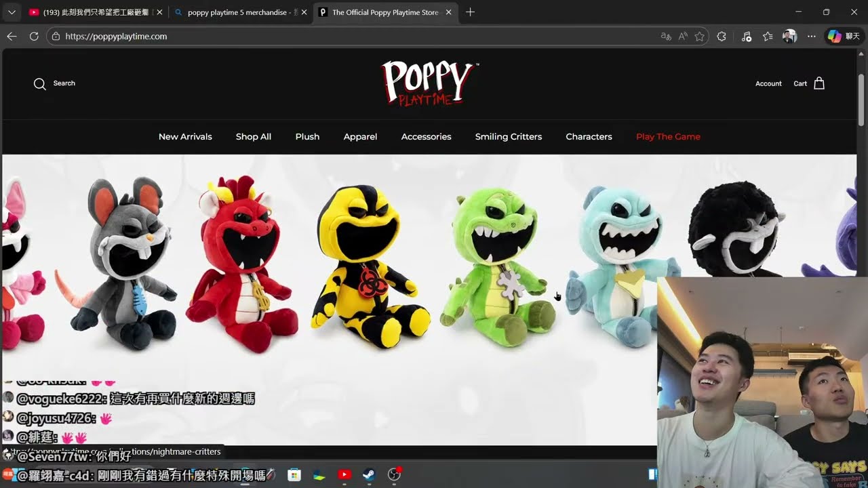
Task: Go back with the browser back arrow
Action: click(12, 37)
